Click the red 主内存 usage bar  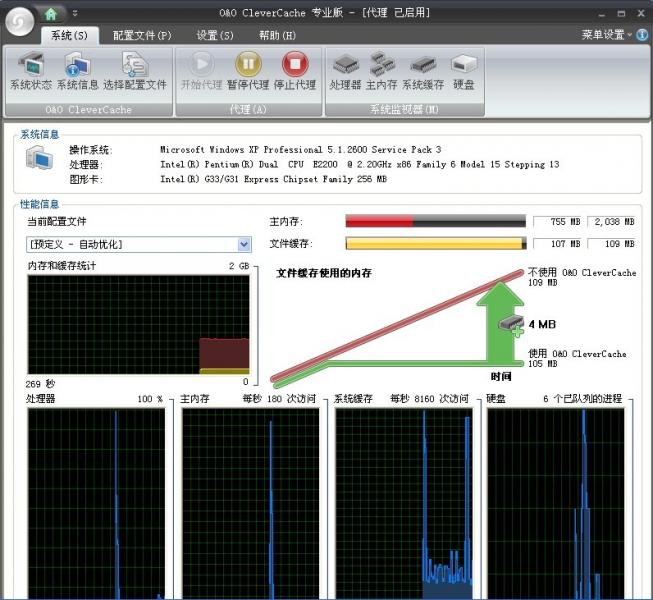[436, 221]
